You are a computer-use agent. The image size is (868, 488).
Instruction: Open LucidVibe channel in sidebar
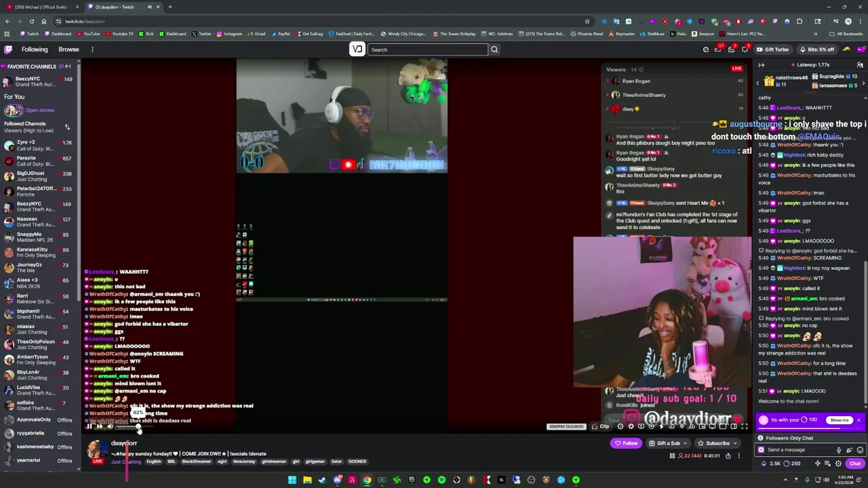pos(39,390)
